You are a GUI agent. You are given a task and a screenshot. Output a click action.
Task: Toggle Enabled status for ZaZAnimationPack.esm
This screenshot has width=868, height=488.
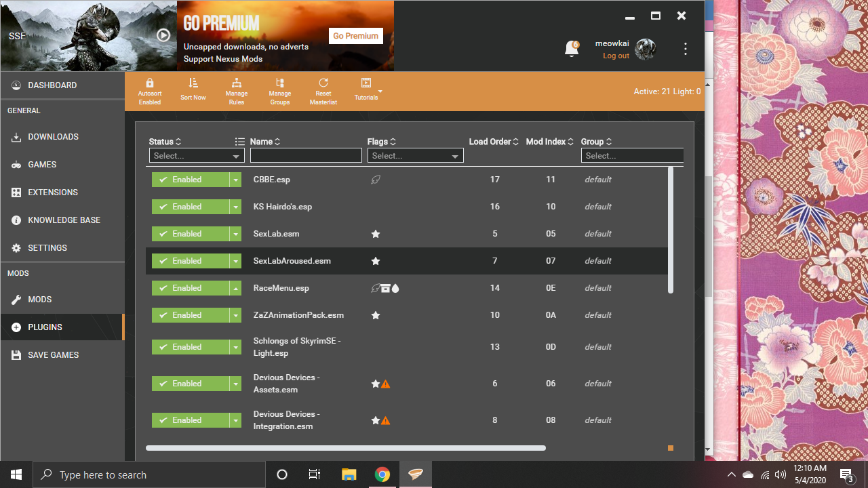[x=191, y=315]
